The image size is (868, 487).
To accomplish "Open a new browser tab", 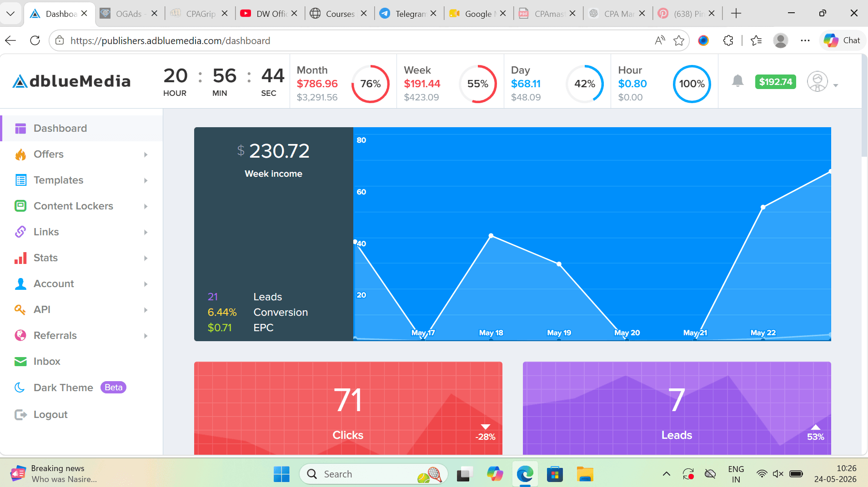I will [736, 14].
